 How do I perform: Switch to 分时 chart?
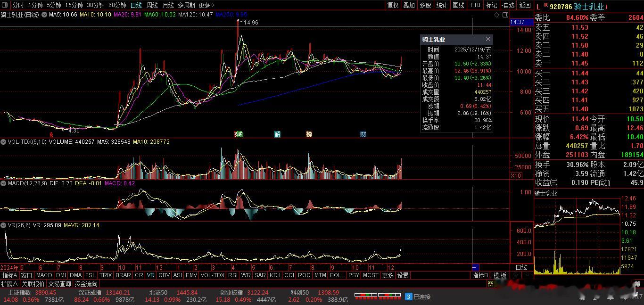pyautogui.click(x=18, y=5)
